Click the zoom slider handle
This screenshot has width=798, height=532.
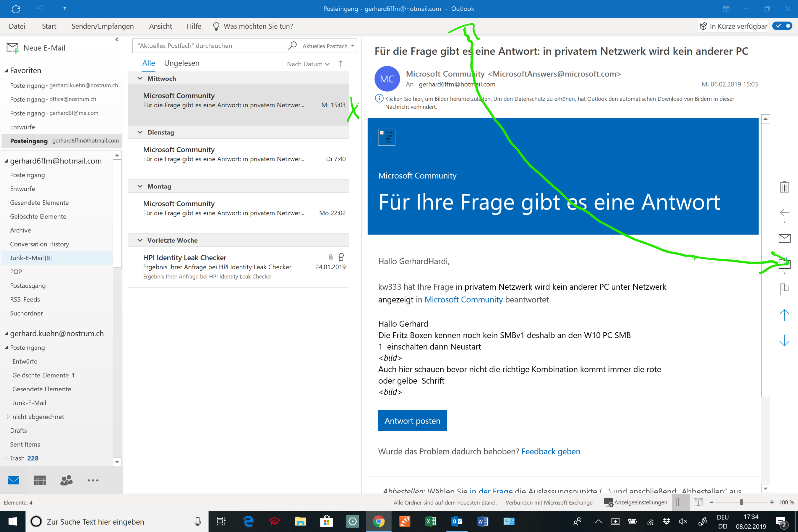tap(741, 502)
